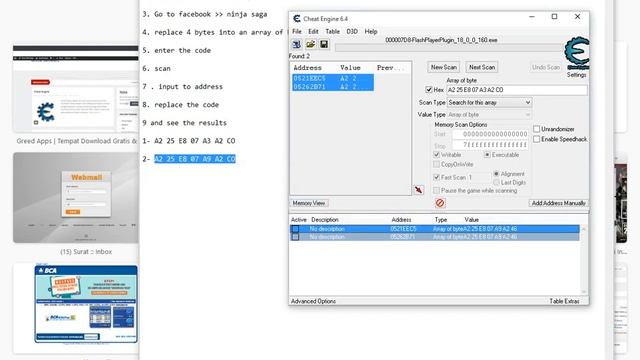
Task: Open the BCA banking thumbnail
Action: click(x=86, y=304)
